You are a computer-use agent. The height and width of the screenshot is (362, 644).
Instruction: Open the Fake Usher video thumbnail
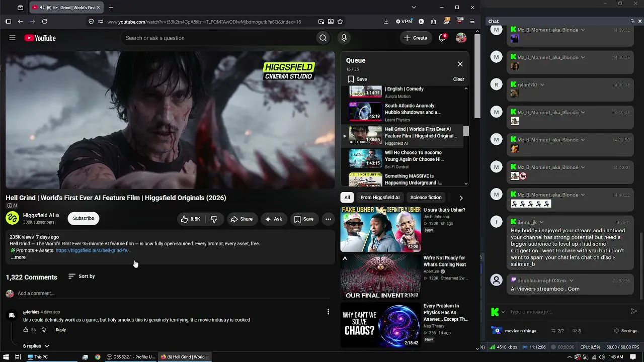380,229
